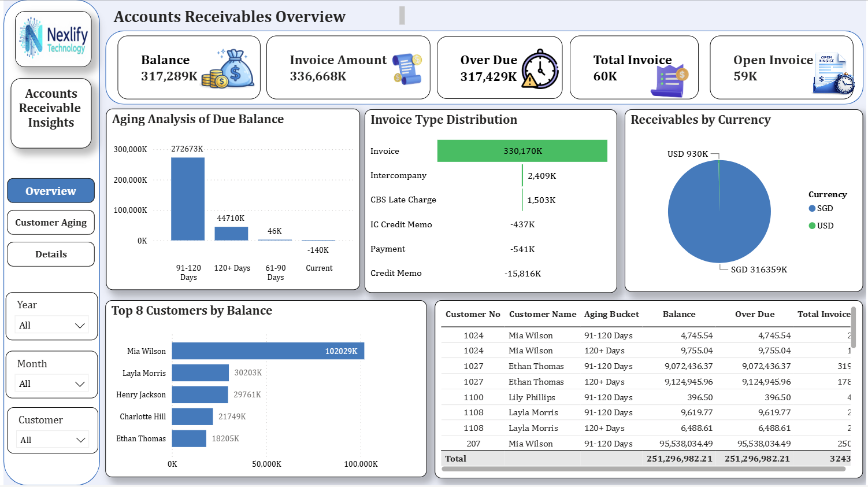Click the 120+ Days bar in aging chart
This screenshot has height=487, width=868.
pos(231,234)
